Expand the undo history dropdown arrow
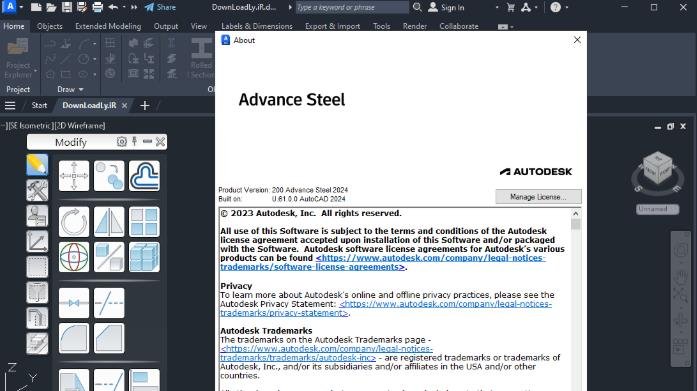This screenshot has height=391, width=697. click(x=124, y=7)
